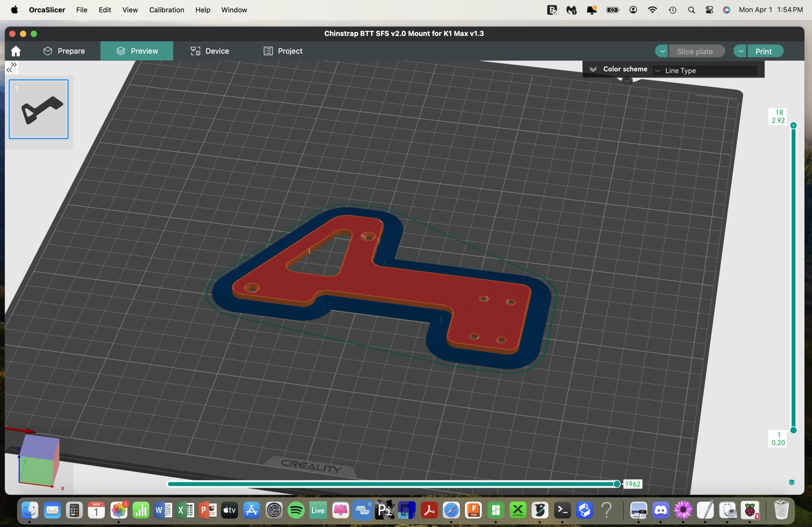Open Spotlight search in menu bar

691,10
